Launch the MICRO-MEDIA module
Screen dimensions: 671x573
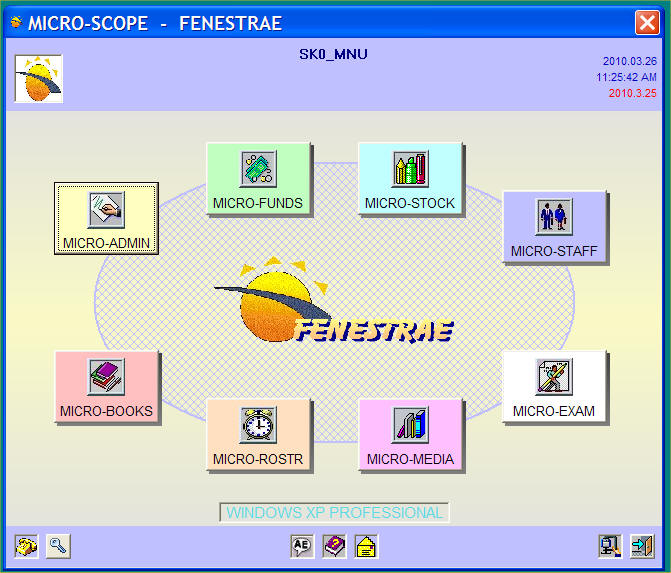(410, 434)
